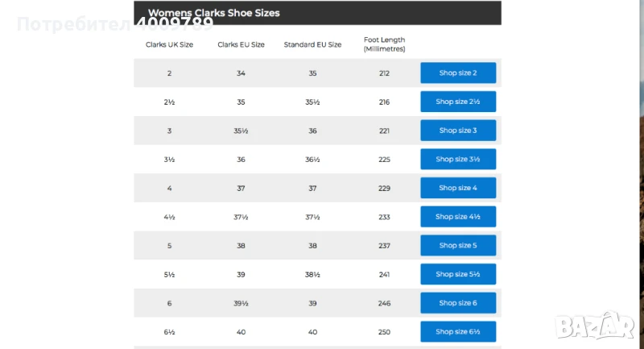
Task: Click the Clarks UK Size column header
Action: click(x=169, y=44)
